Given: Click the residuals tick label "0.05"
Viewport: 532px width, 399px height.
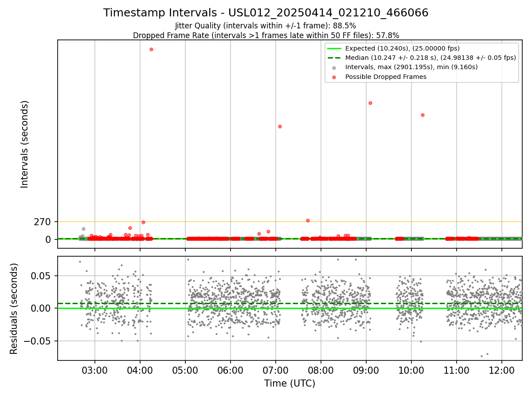Looking at the screenshot, I should (x=41, y=276).
